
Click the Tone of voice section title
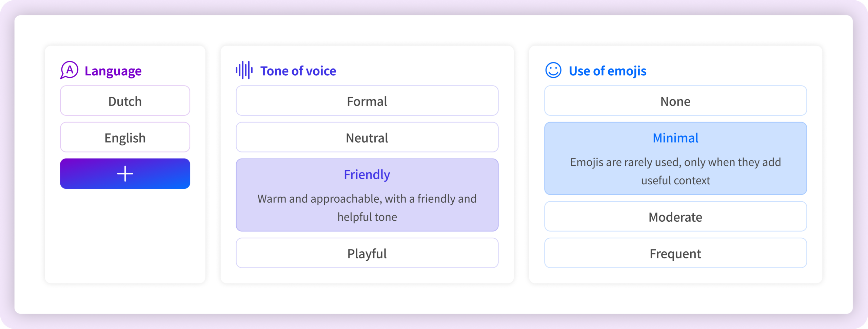click(x=298, y=71)
